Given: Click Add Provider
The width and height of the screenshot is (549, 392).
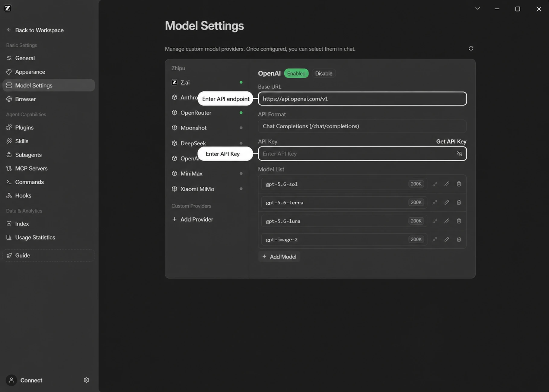Looking at the screenshot, I should [193, 220].
